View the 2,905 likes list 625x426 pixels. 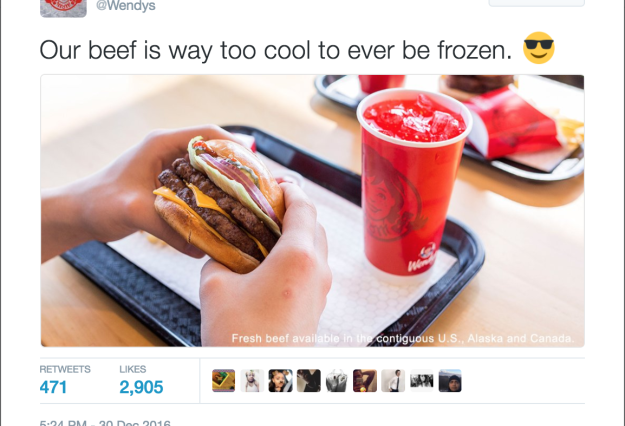(x=141, y=387)
